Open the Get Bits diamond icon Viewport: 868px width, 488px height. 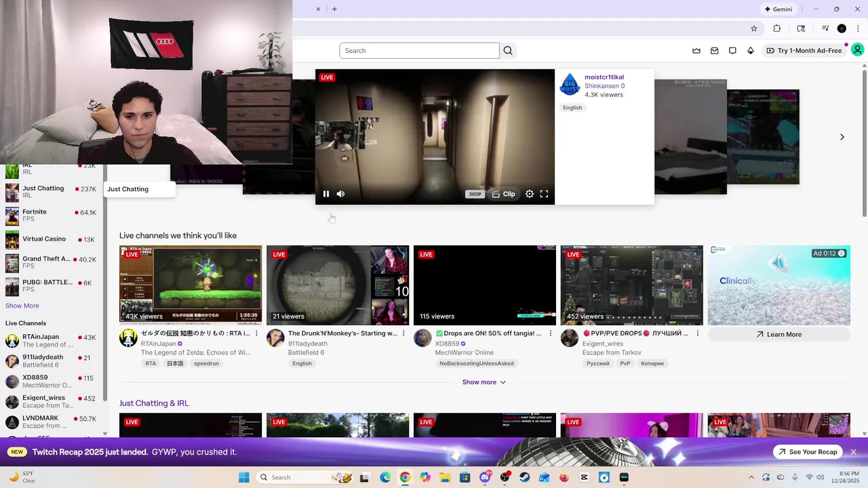coord(751,51)
